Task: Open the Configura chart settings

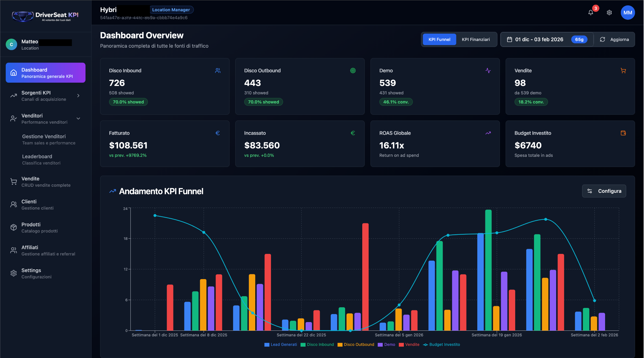Action: click(604, 191)
